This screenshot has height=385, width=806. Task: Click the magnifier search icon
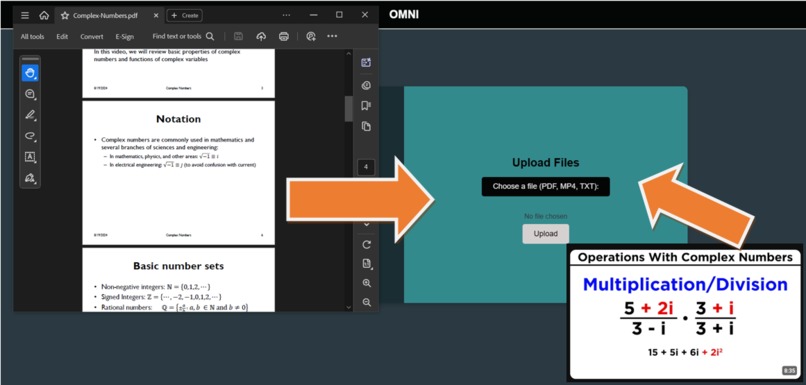click(210, 36)
